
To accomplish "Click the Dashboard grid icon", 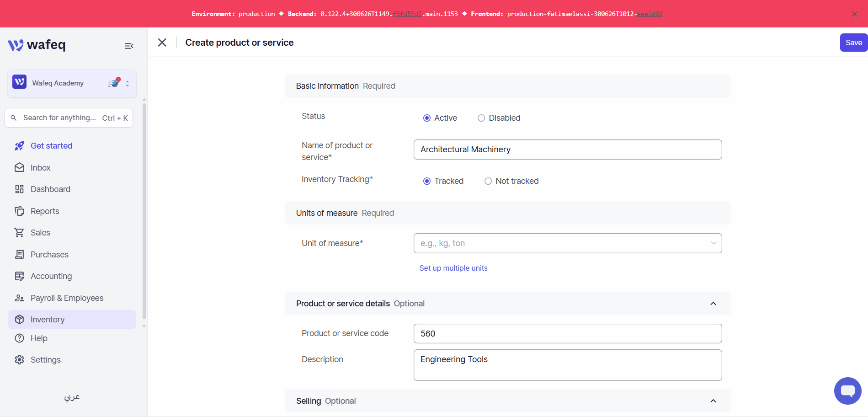I will 19,189.
